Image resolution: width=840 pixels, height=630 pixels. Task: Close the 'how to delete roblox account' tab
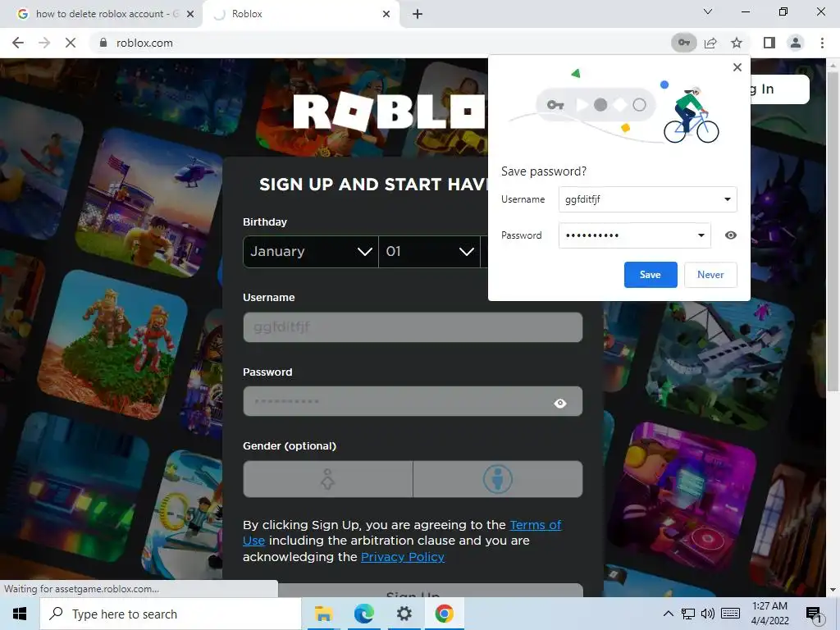coord(190,14)
